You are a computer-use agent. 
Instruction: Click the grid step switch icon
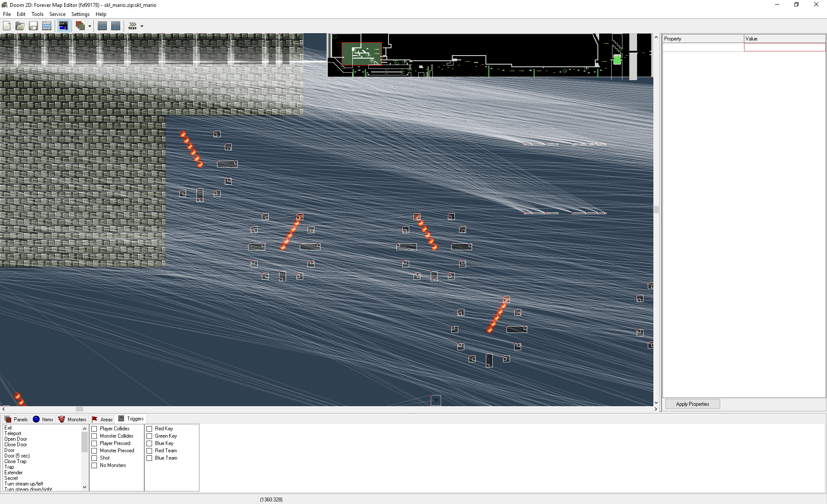tap(115, 26)
